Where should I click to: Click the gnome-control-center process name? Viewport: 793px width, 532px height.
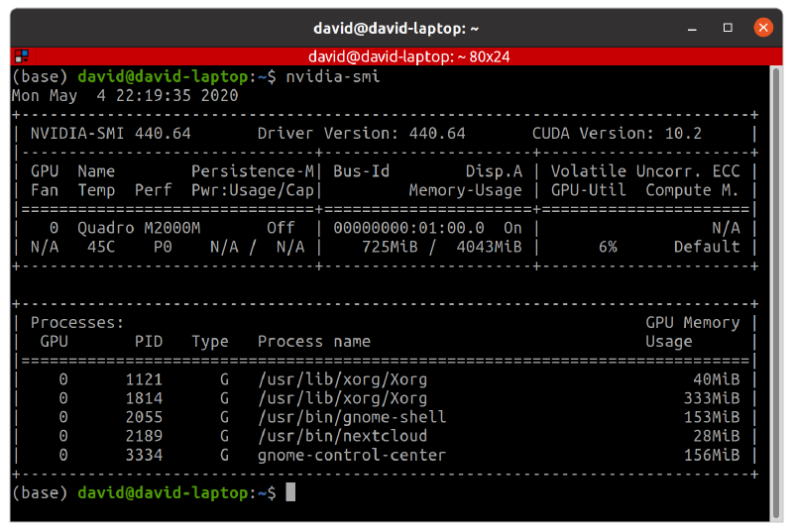(x=352, y=455)
